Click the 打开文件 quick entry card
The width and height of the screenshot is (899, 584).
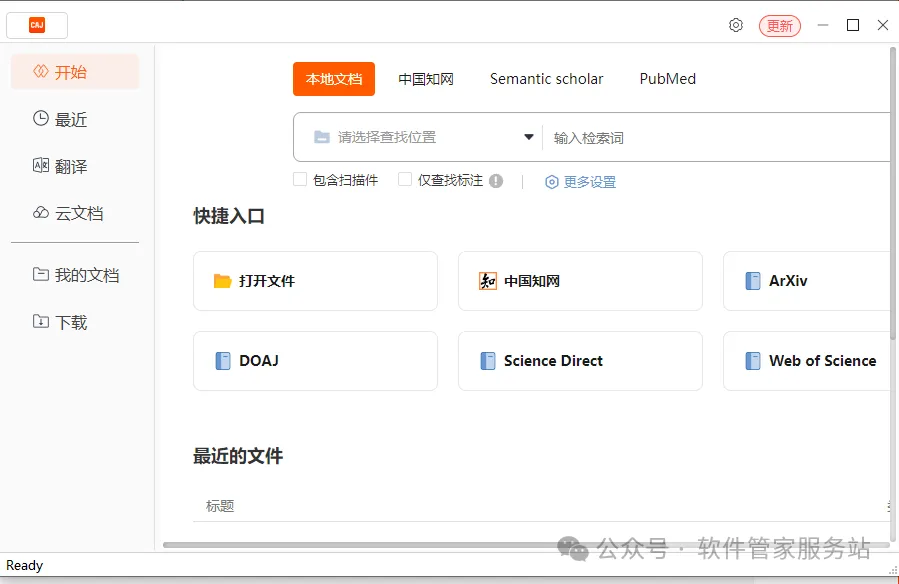(x=315, y=281)
